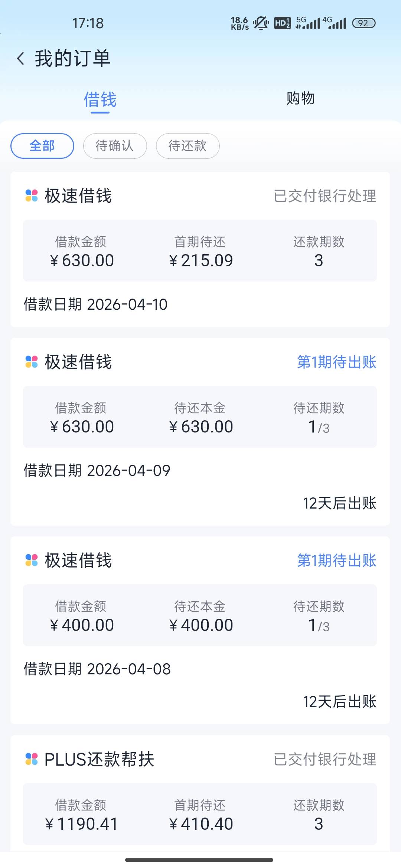This screenshot has height=868, width=401.
Task: Tap the bottom home gesture bar
Action: 199,860
